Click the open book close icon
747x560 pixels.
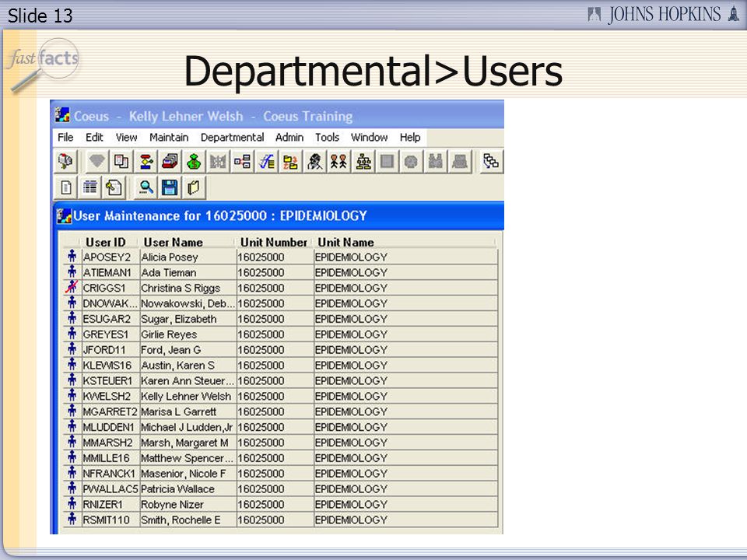194,187
